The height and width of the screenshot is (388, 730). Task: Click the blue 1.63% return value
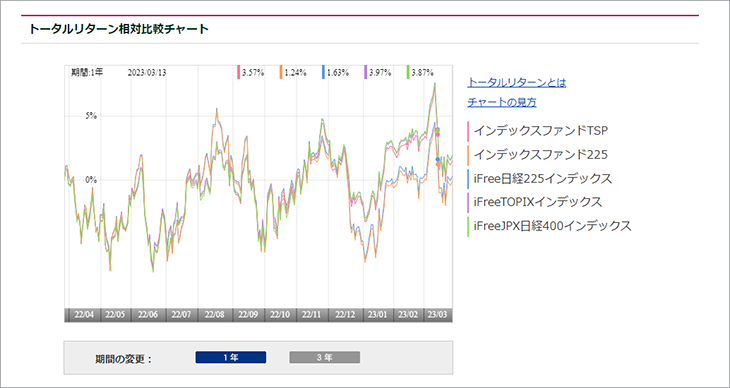[338, 73]
